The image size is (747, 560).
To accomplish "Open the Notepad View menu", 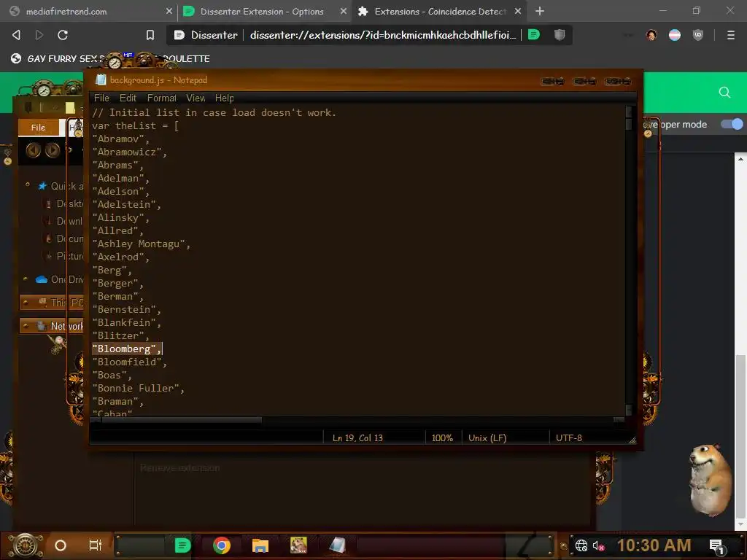I will 196,98.
